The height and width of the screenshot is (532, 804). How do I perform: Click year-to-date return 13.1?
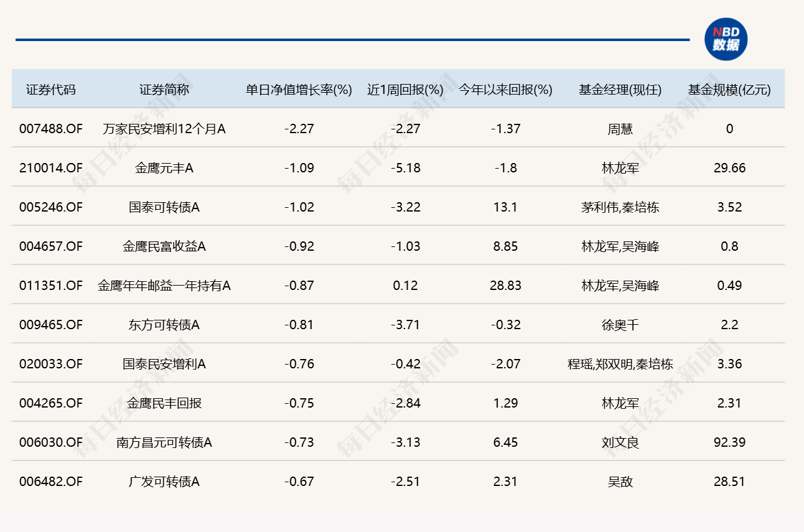tap(505, 207)
